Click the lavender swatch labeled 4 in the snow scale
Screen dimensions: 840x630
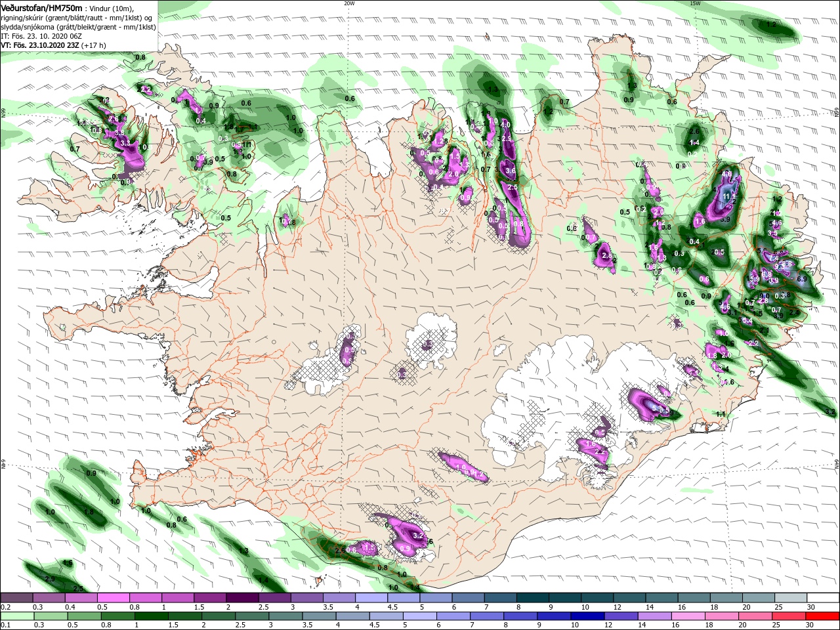(x=371, y=598)
